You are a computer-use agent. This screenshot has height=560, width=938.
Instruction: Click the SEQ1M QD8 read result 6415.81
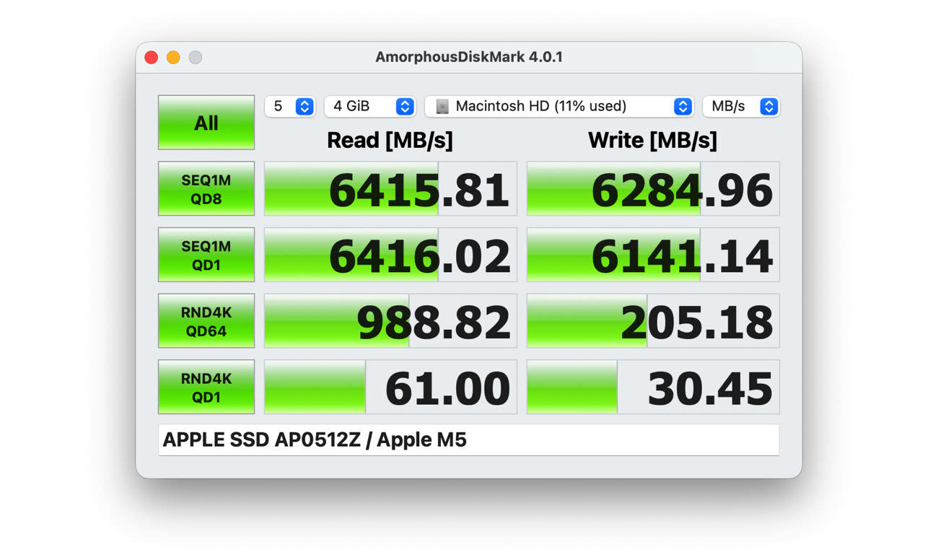pos(390,189)
